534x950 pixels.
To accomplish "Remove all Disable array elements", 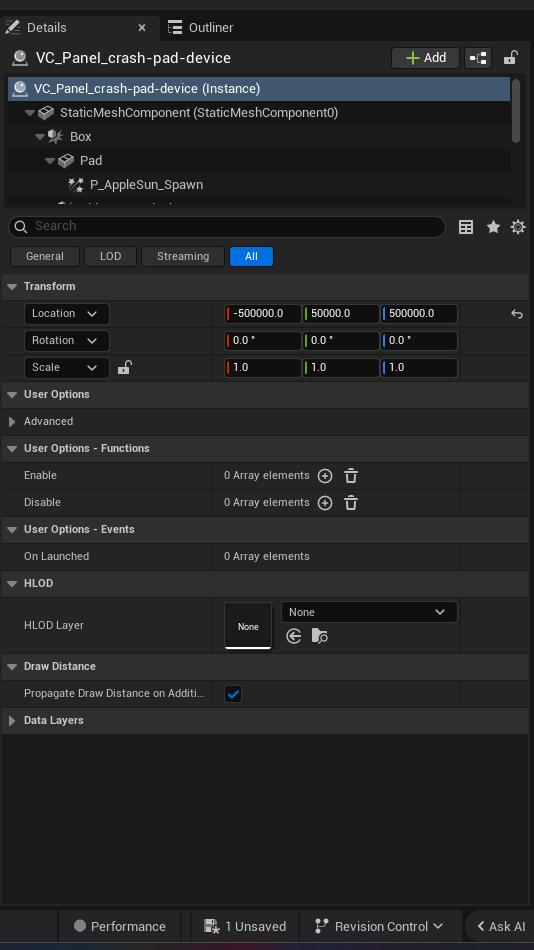I will pyautogui.click(x=351, y=503).
